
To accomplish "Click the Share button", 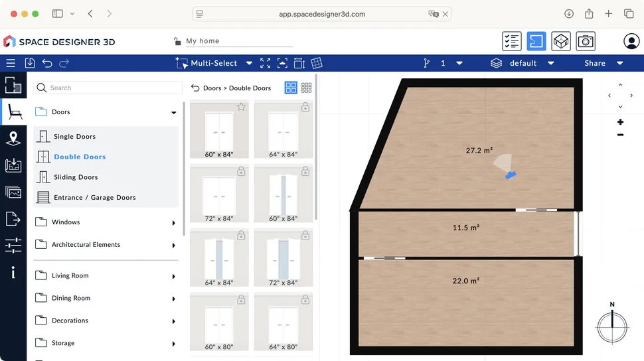I will click(x=595, y=64).
